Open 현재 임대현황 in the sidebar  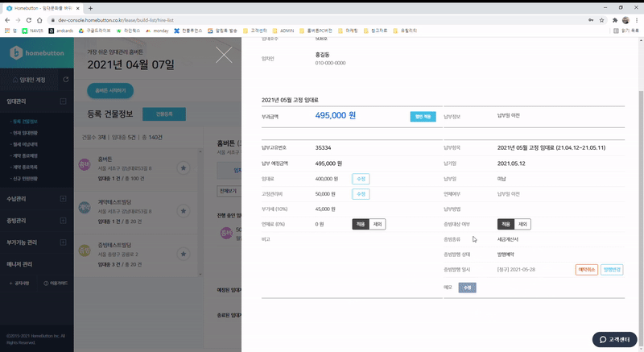25,133
